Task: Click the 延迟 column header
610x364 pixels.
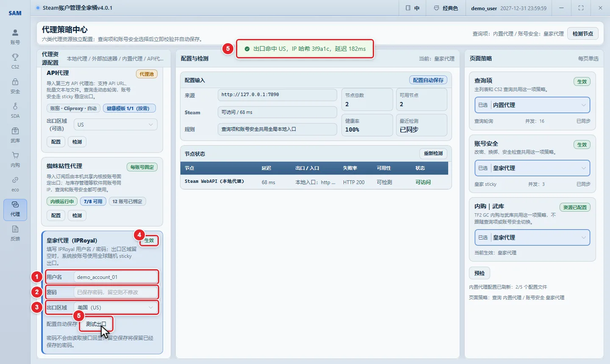Action: pyautogui.click(x=266, y=168)
